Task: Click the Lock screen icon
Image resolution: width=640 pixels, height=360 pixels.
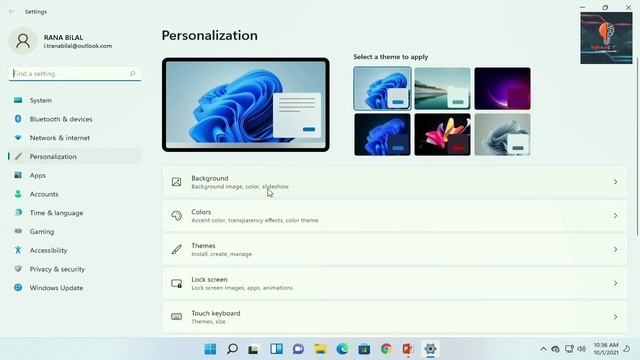Action: (176, 283)
